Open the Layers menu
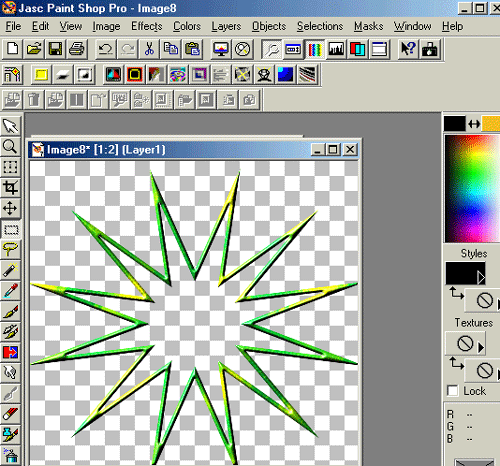The height and width of the screenshot is (466, 500). pyautogui.click(x=226, y=26)
